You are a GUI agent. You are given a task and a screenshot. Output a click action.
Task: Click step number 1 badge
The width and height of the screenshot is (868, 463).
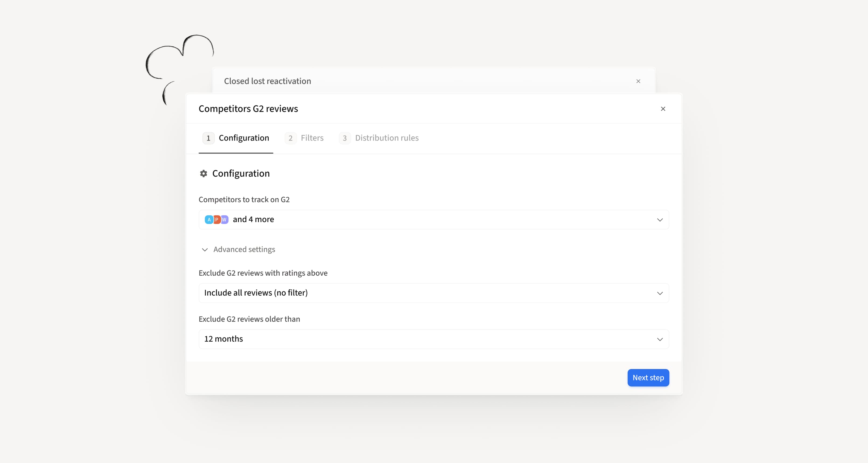pyautogui.click(x=208, y=138)
